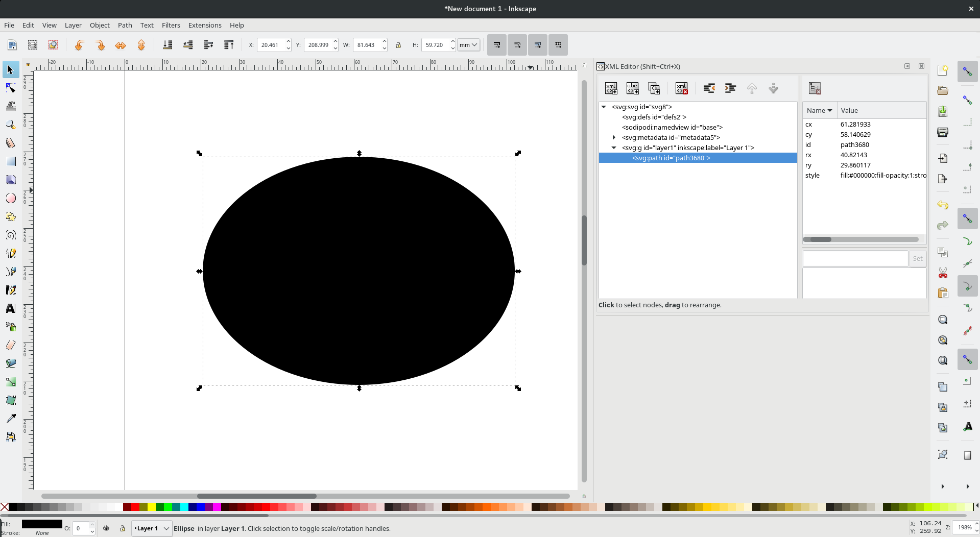Select the Text tool
Screen dimensions: 980x537
[x=11, y=308]
